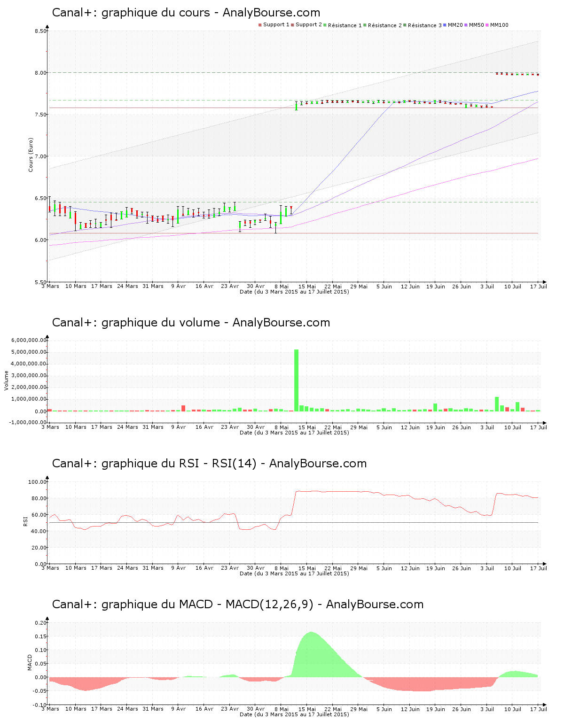Click the 7.00 price axis value
This screenshot has height=728, width=564.
(41, 156)
